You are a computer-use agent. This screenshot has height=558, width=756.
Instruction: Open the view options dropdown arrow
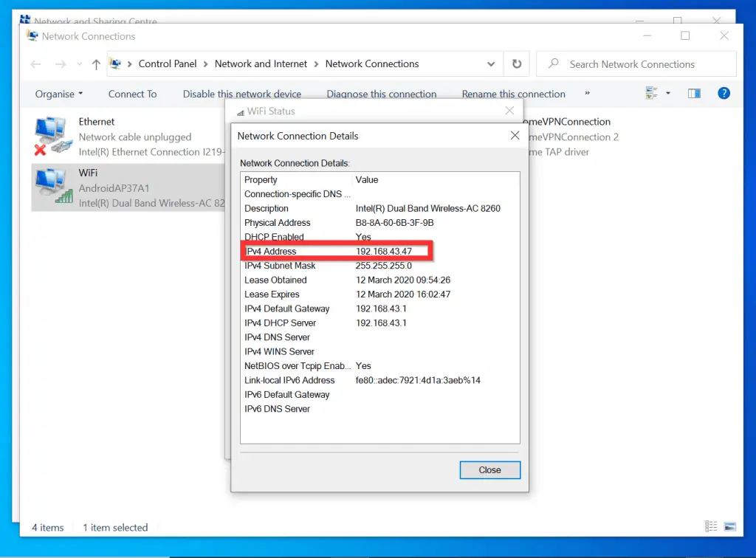coord(668,94)
